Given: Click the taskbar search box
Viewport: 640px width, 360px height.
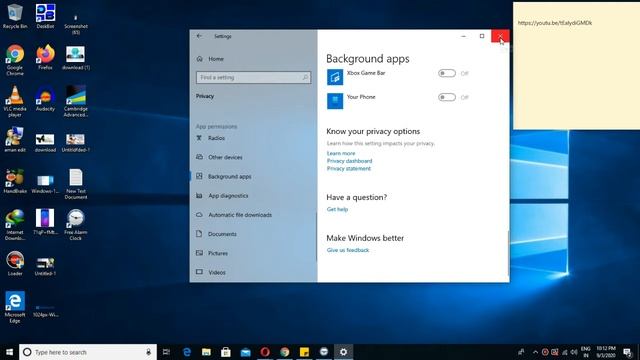Looking at the screenshot, I should coord(88,352).
